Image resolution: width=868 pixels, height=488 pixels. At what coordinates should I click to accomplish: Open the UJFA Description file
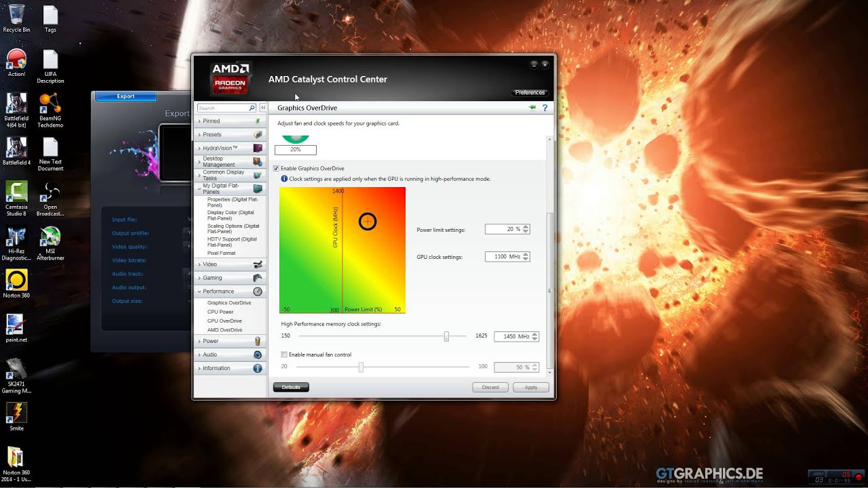[50, 66]
